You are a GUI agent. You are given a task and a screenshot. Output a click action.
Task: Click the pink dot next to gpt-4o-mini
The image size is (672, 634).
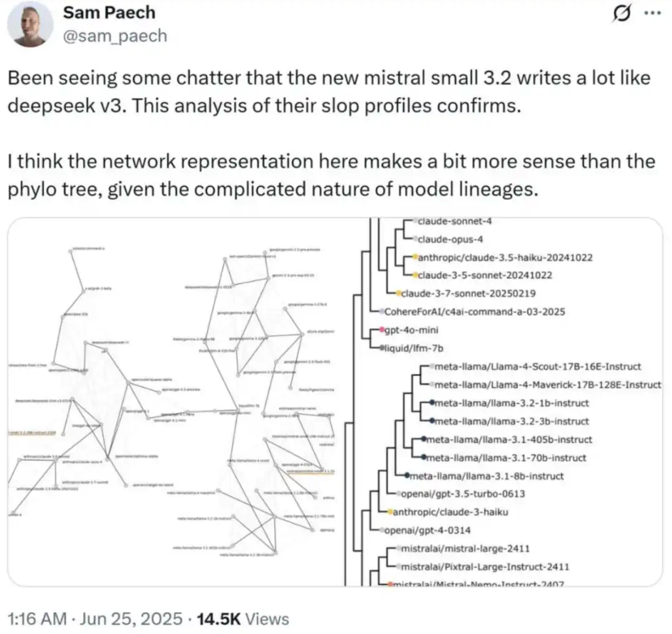382,330
